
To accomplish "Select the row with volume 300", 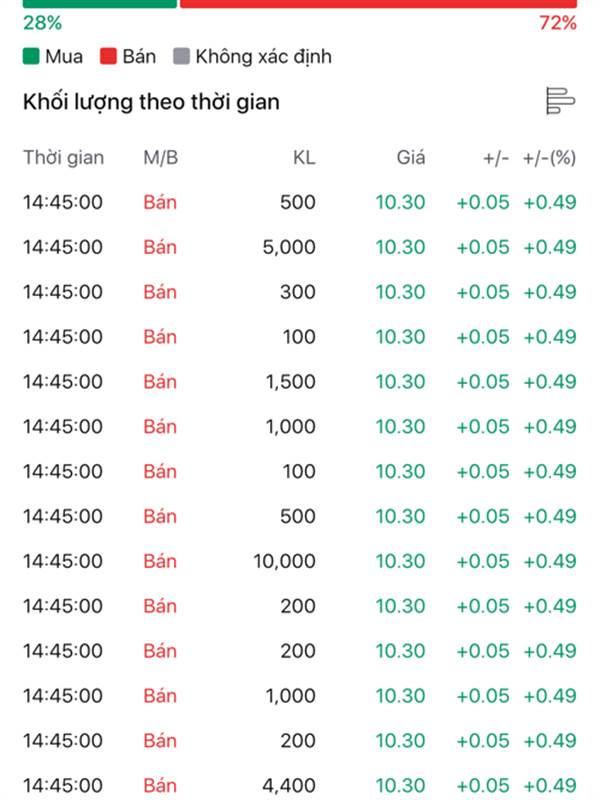I will coord(300,292).
